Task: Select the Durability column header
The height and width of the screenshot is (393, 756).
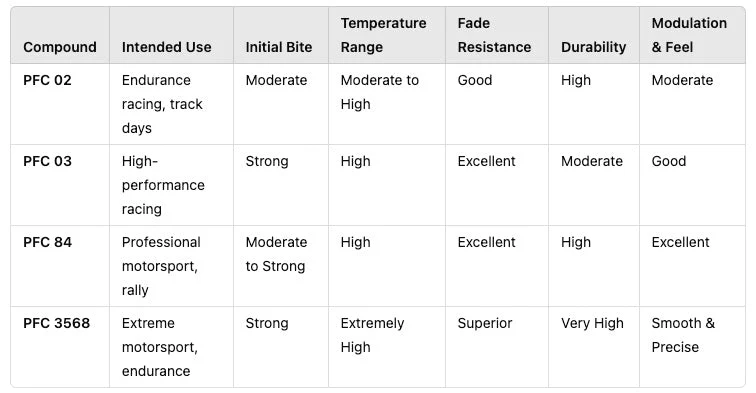Action: click(x=594, y=47)
